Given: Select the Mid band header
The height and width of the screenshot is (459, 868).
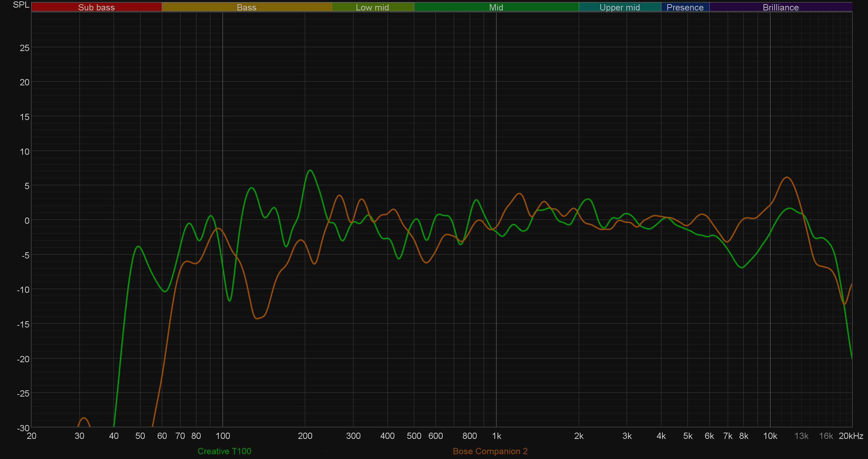Looking at the screenshot, I should 496,7.
